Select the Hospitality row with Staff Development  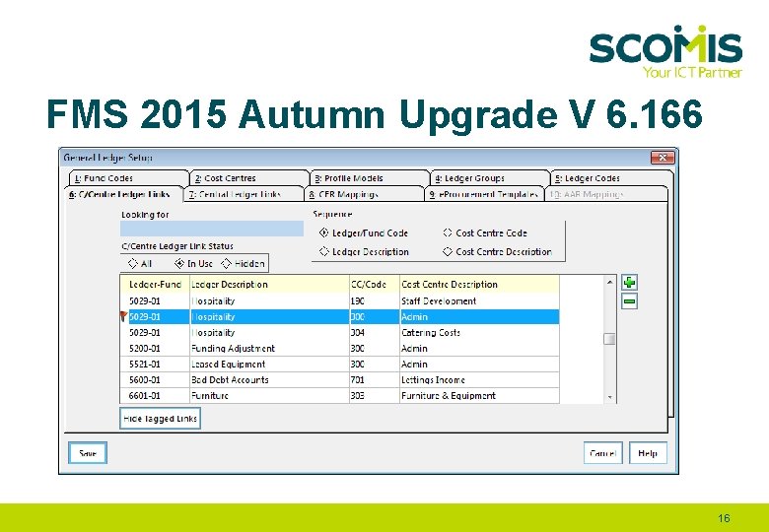pos(340,300)
